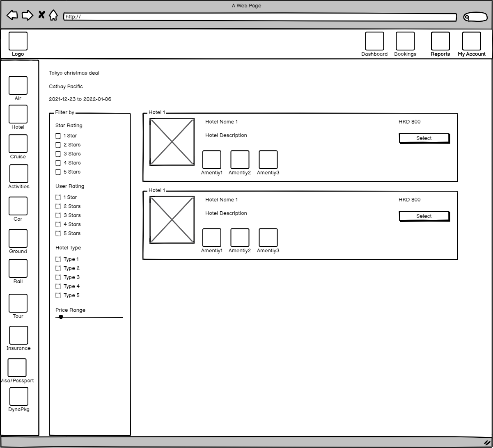493x448 pixels.
Task: Enable the 3 Stars star rating checkbox
Action: click(x=58, y=154)
